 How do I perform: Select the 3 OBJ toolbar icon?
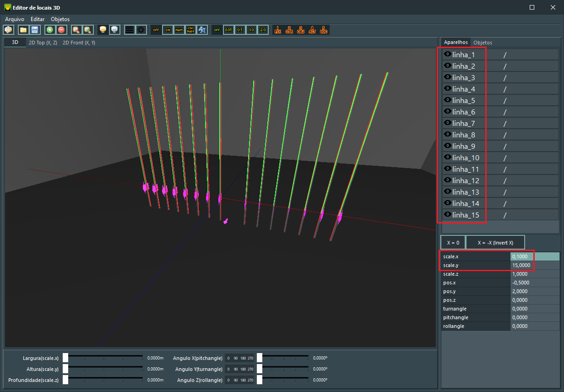301,30
